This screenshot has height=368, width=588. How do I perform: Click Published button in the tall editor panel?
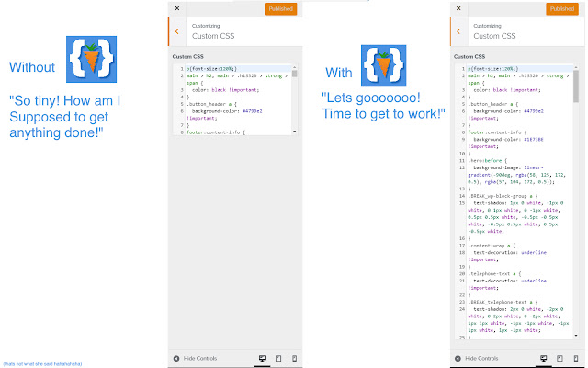click(x=561, y=8)
